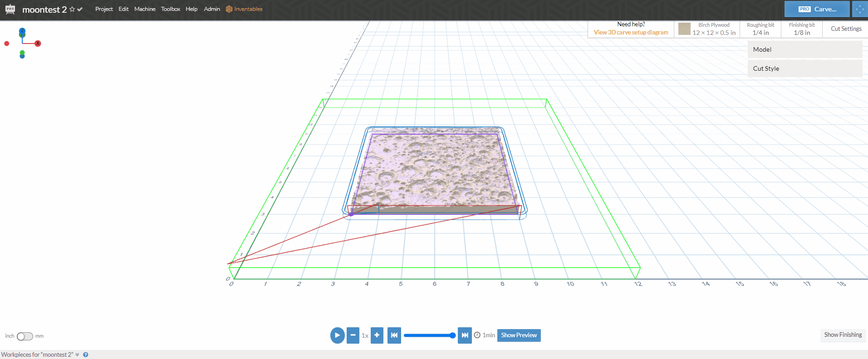868x359 pixels.
Task: Expand fullscreen arrows button next to Carve
Action: [860, 9]
